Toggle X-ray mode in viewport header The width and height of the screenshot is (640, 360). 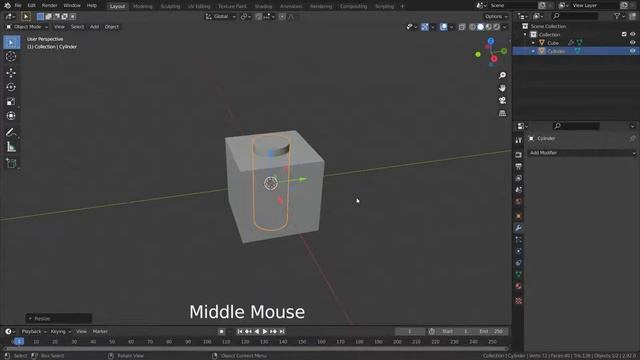pos(462,27)
